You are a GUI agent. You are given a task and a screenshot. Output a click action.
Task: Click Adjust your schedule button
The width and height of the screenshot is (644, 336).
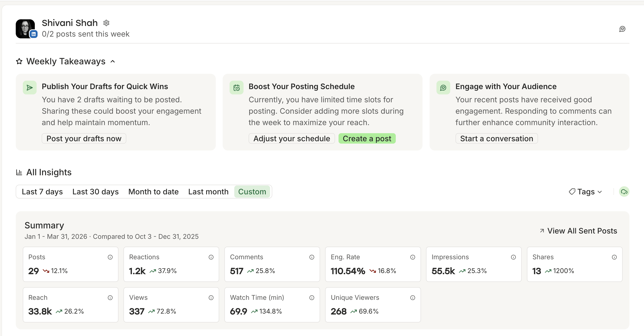292,138
